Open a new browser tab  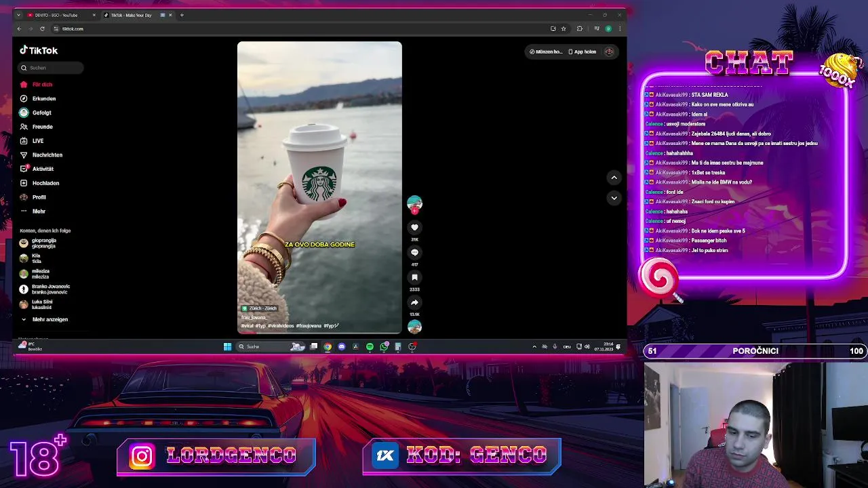point(182,15)
